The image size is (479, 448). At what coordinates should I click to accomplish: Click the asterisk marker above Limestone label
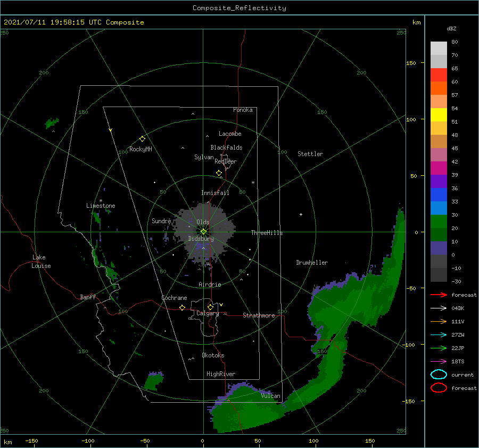pos(101,201)
